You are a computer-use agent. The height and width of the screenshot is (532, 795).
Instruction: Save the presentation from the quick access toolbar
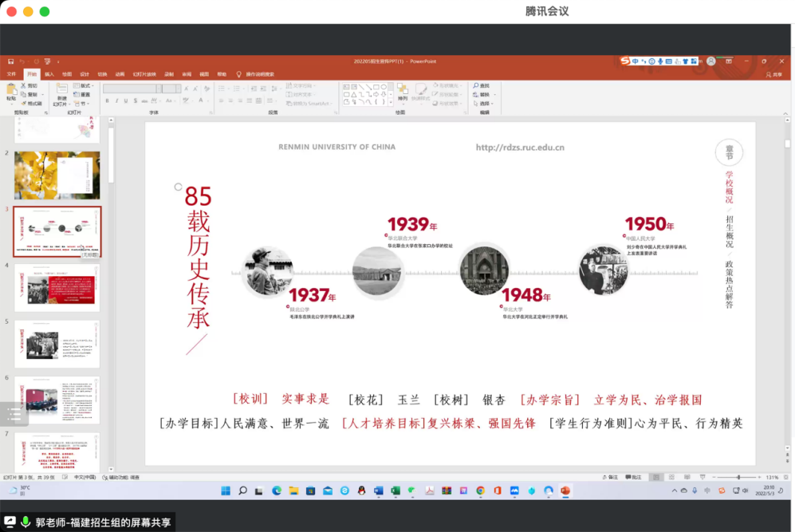[10, 61]
